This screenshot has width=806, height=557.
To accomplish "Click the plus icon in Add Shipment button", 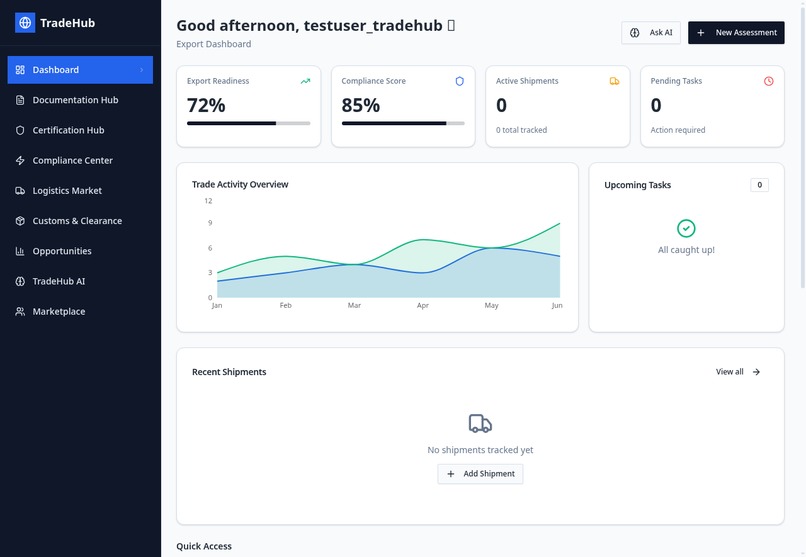I will click(x=451, y=474).
